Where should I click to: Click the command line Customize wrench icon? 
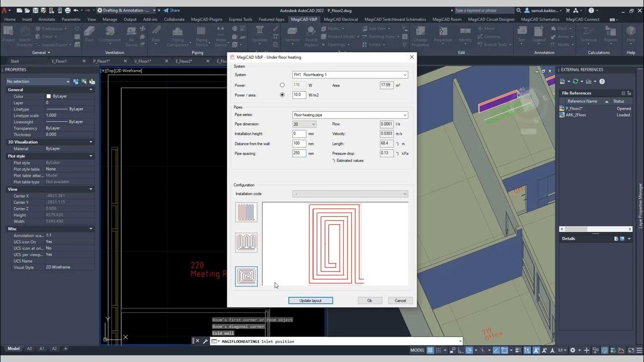tap(205, 341)
